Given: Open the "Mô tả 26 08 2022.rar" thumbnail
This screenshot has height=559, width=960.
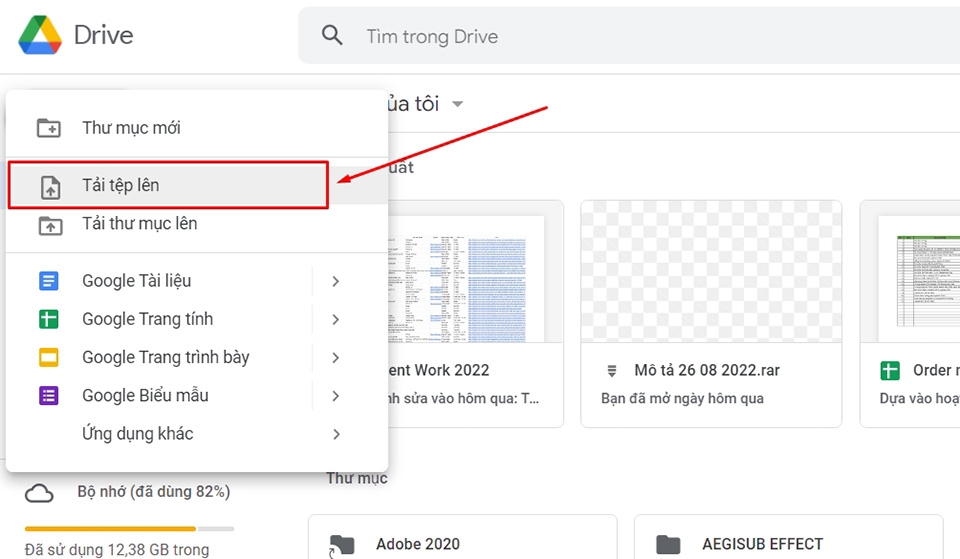Looking at the screenshot, I should point(711,271).
